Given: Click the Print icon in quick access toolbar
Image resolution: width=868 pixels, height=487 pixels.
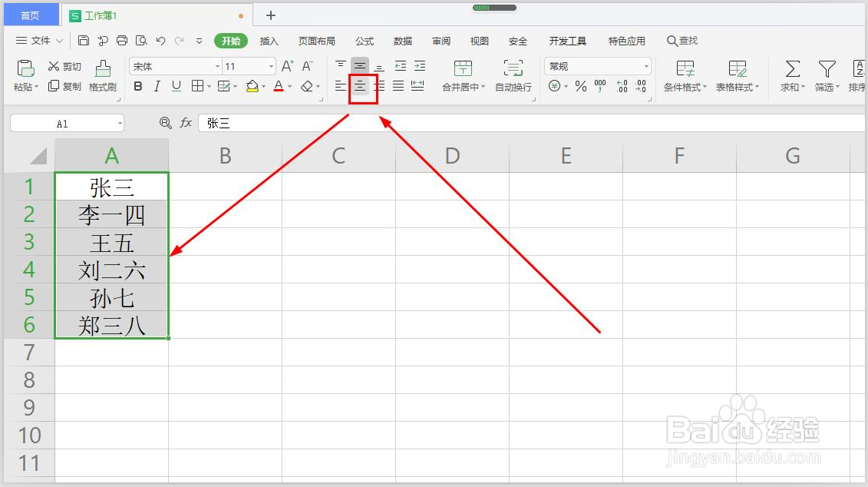Looking at the screenshot, I should click(x=122, y=41).
